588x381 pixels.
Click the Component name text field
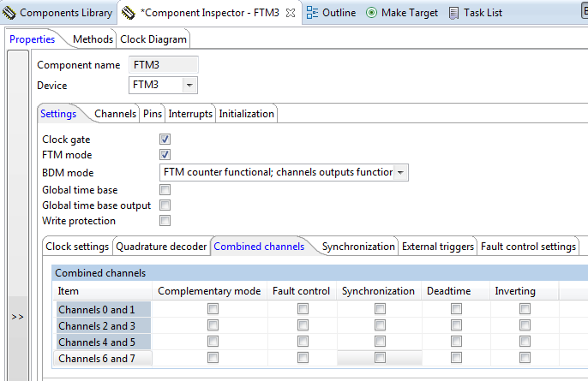click(x=164, y=65)
